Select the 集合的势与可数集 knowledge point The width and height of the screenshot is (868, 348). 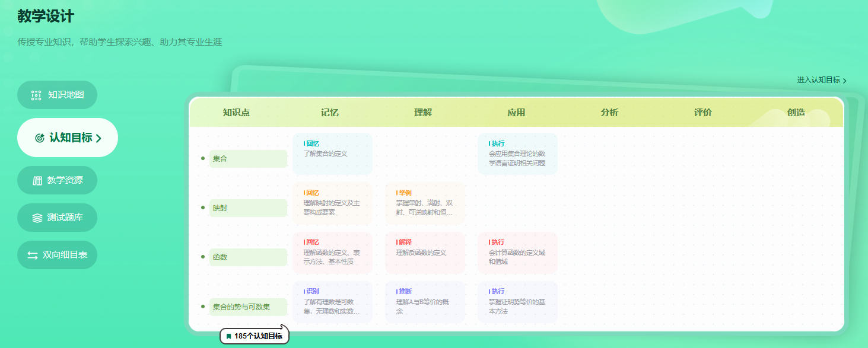point(247,307)
